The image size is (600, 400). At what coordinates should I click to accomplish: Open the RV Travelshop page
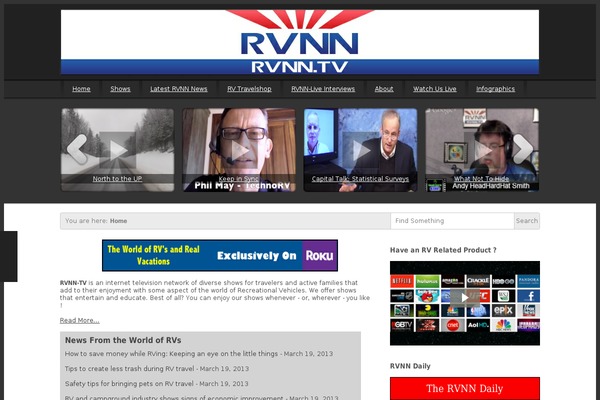click(249, 89)
